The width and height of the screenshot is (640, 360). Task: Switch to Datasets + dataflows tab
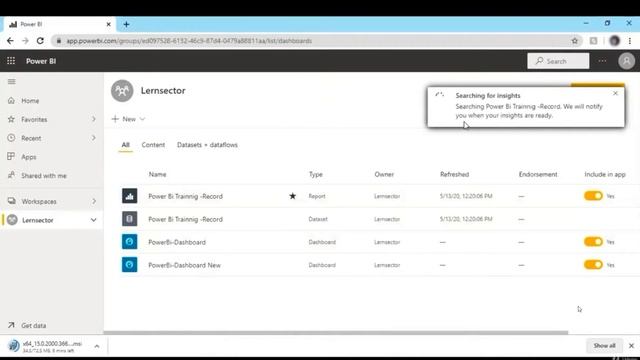click(x=207, y=145)
